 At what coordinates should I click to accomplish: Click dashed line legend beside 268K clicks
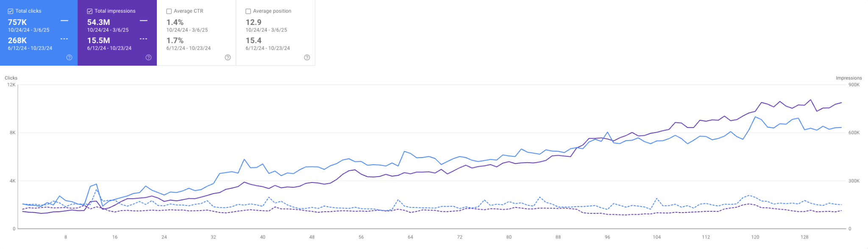(x=64, y=39)
